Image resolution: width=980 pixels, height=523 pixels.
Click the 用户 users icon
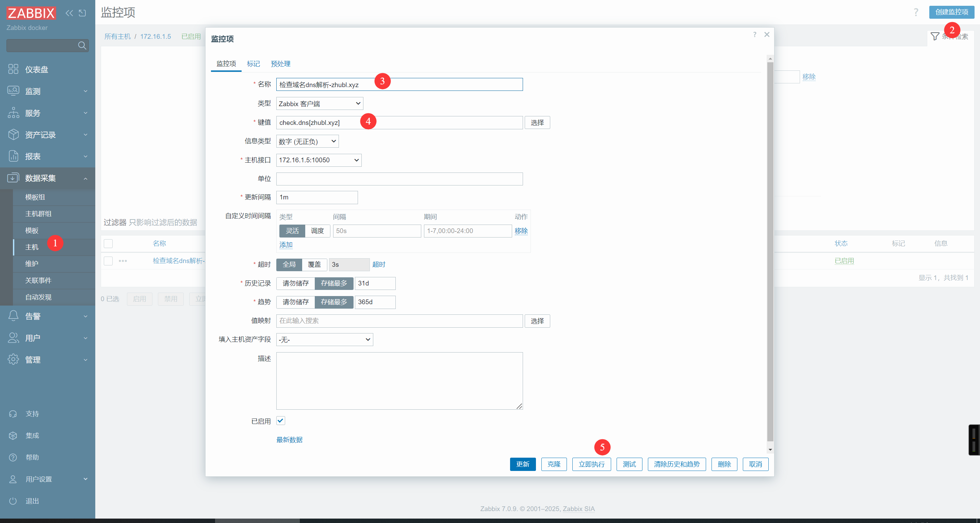(x=13, y=338)
